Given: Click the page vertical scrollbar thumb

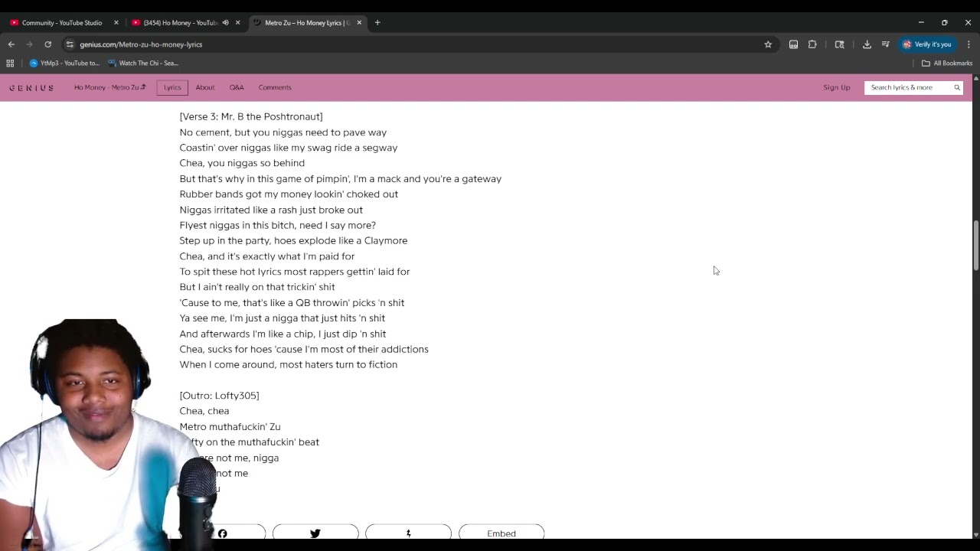Looking at the screenshot, I should pos(975,245).
